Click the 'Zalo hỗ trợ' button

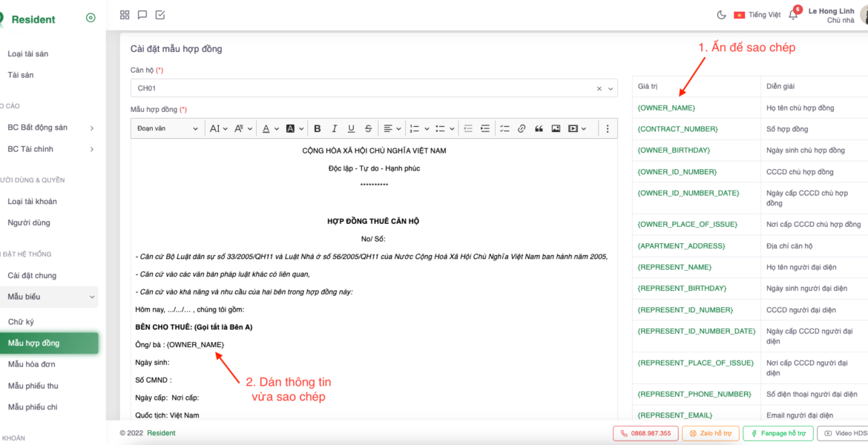pyautogui.click(x=711, y=433)
